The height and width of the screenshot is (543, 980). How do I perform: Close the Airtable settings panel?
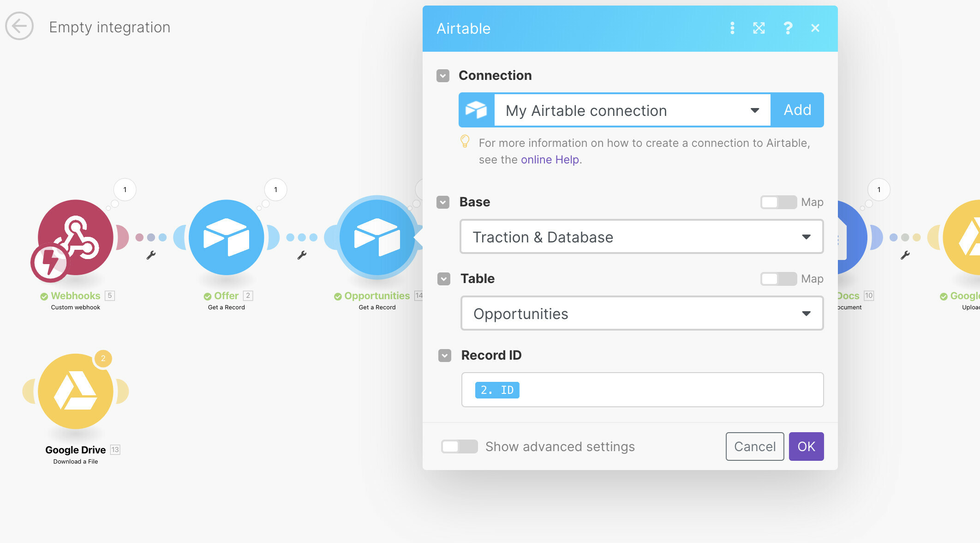(x=815, y=28)
